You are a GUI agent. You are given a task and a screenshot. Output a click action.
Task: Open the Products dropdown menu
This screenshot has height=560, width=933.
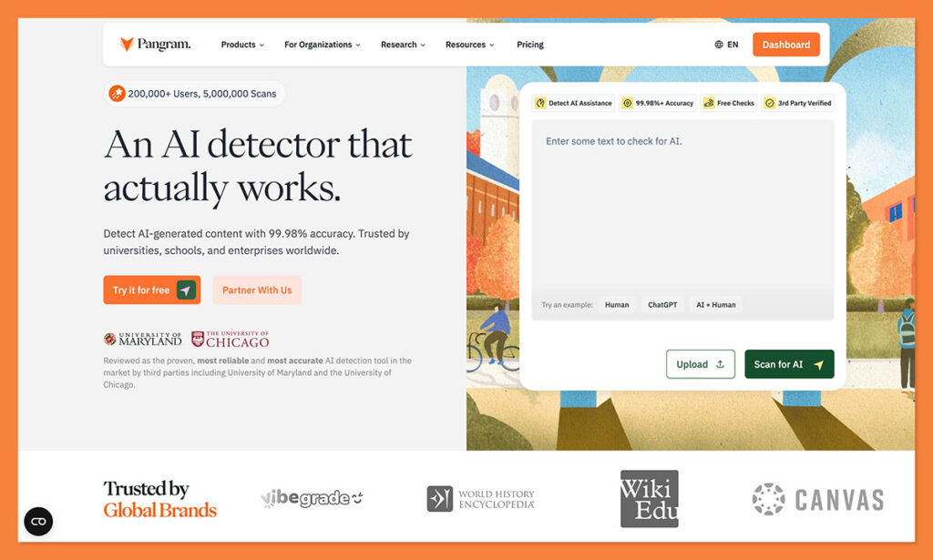pyautogui.click(x=239, y=44)
